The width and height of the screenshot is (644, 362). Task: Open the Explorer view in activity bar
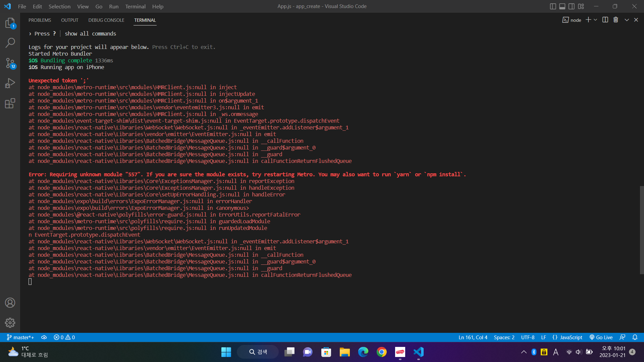[x=10, y=23]
